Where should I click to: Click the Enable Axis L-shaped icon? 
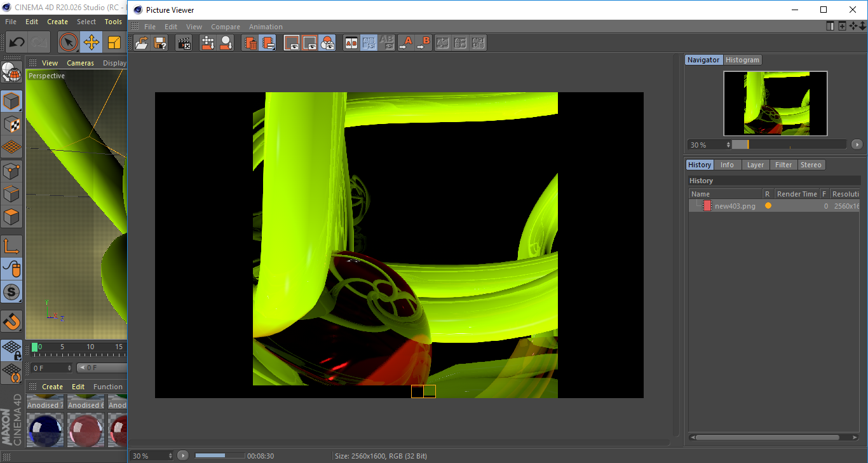pos(11,246)
